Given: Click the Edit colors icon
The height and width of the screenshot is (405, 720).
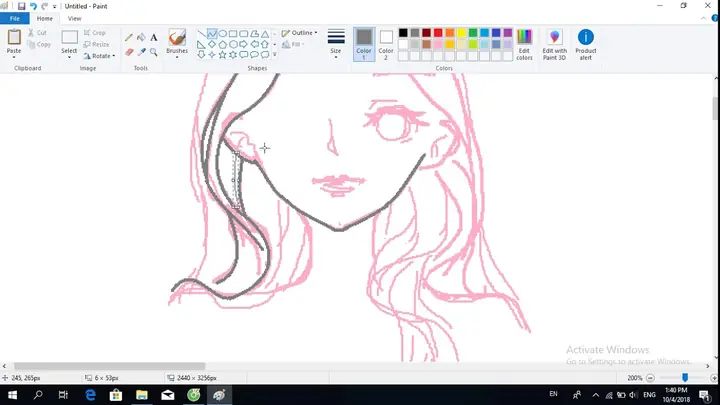Looking at the screenshot, I should click(x=524, y=44).
